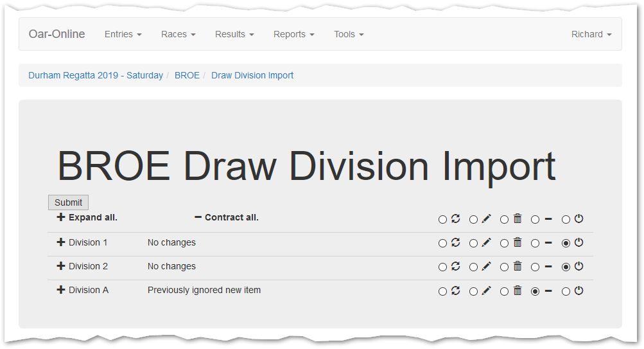This screenshot has width=644, height=349.
Task: Click Contract all
Action: pos(227,217)
